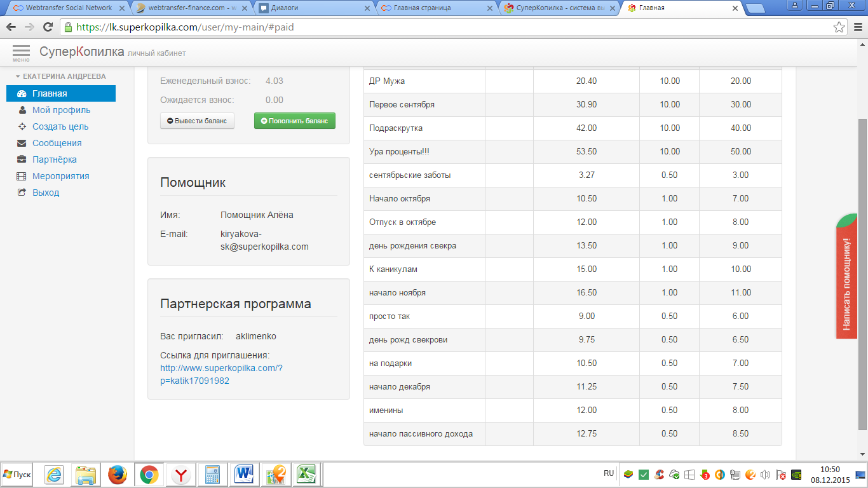Open Word from the taskbar
Viewport: 868px width, 488px height.
pos(244,475)
